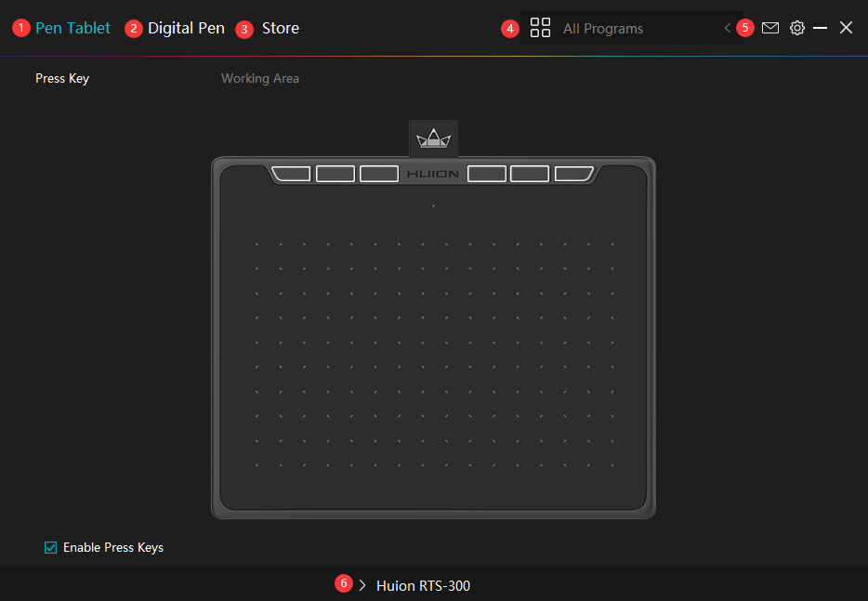Select the fifth press key from the left

(530, 173)
